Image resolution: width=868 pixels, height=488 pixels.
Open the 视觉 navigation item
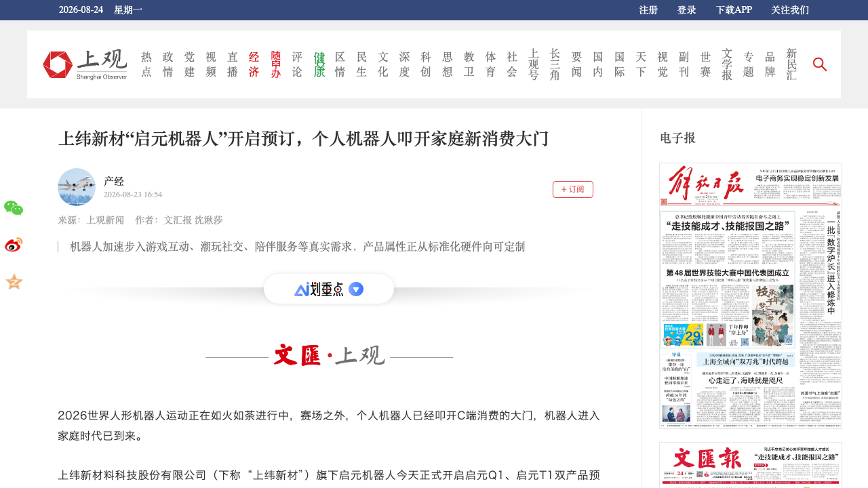point(663,64)
